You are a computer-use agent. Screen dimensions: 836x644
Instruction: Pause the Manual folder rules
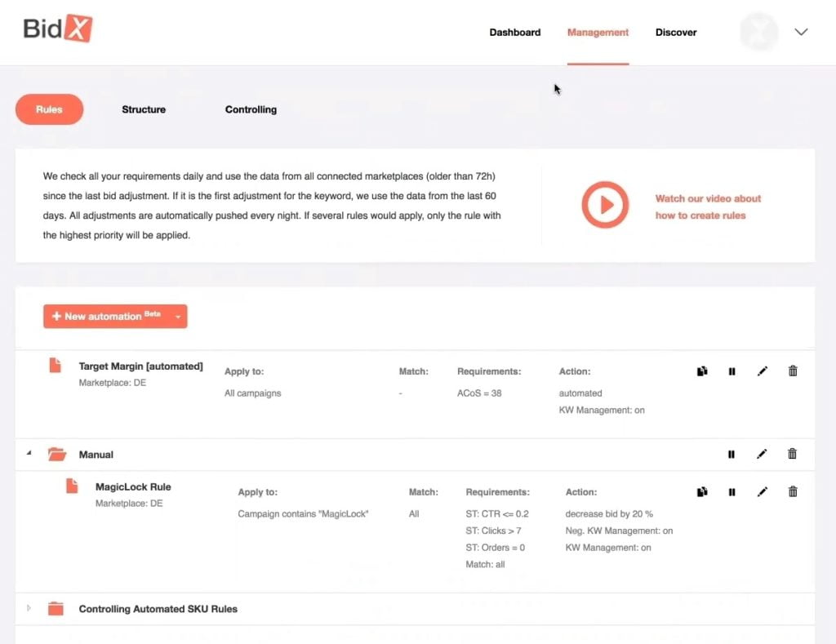tap(731, 454)
